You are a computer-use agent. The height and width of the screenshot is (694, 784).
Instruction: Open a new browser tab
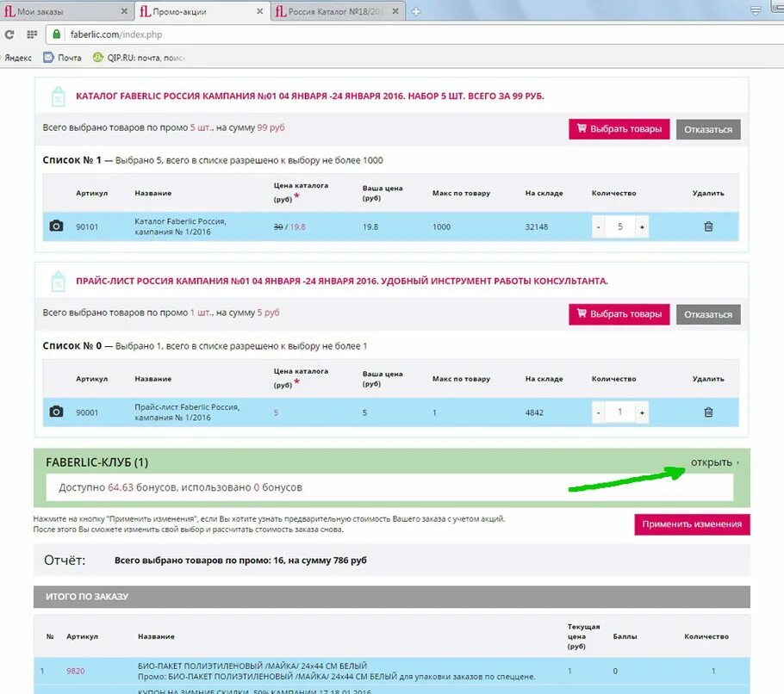pyautogui.click(x=416, y=11)
